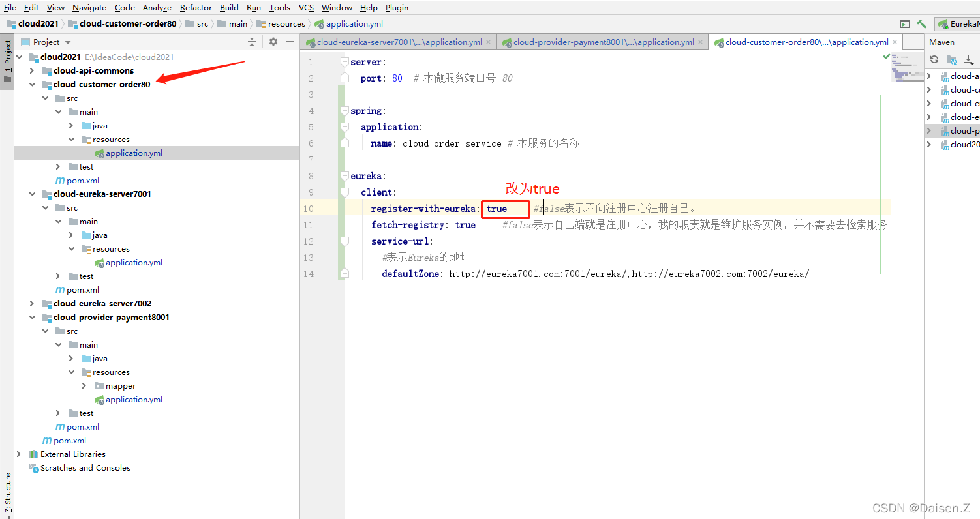The width and height of the screenshot is (980, 519).
Task: Select the cloud-p Maven project row
Action: [x=953, y=130]
